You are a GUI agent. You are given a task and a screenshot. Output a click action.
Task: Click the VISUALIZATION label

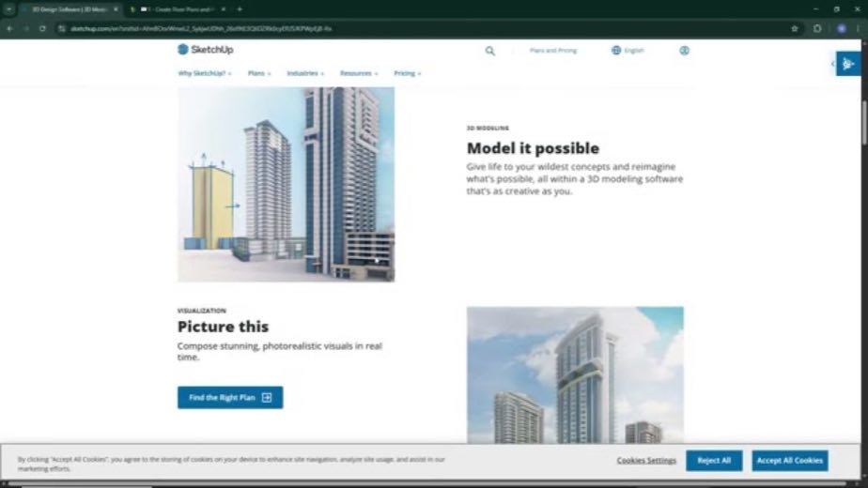pyautogui.click(x=201, y=311)
